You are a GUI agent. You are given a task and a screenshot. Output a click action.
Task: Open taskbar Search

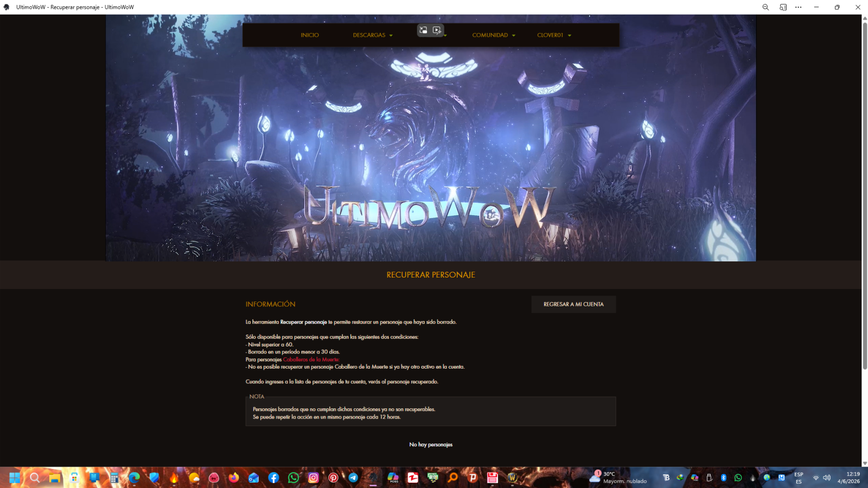click(35, 478)
